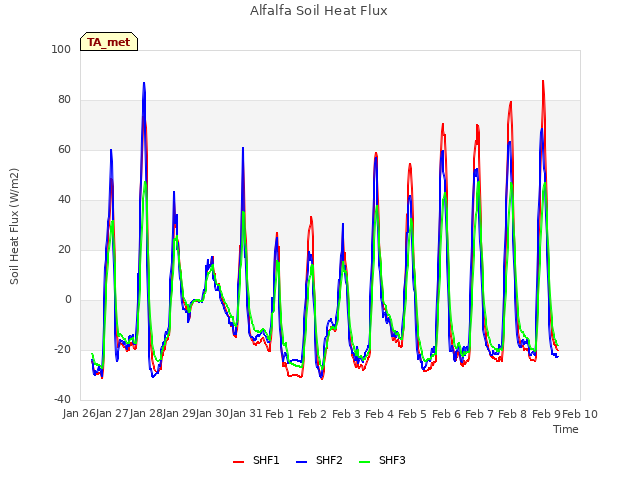Click the Jan 31 x-axis label
The image size is (640, 480).
(246, 413)
